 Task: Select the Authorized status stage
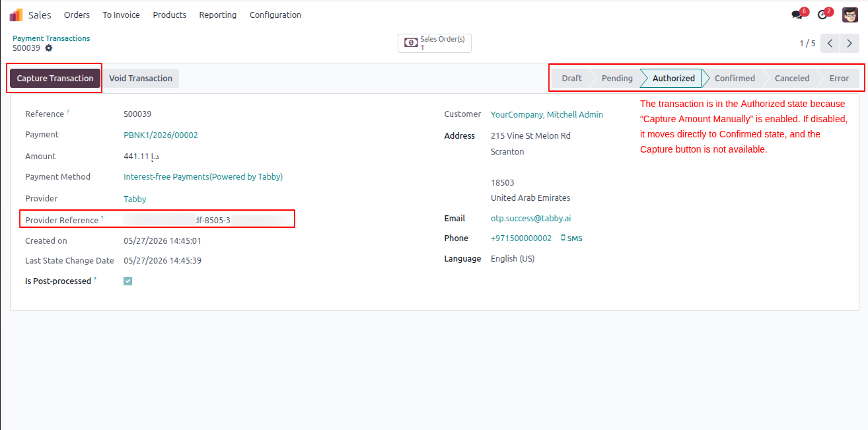pyautogui.click(x=673, y=78)
